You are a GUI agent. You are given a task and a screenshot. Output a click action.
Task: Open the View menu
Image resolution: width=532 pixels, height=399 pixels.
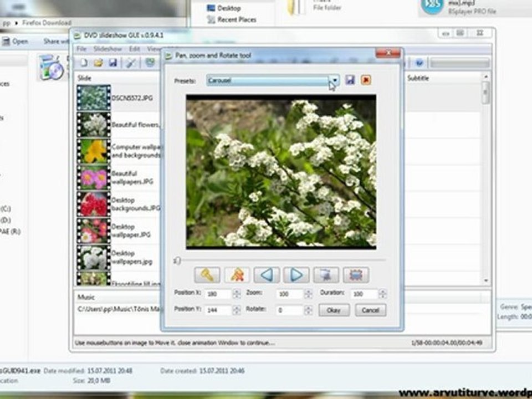tap(154, 49)
